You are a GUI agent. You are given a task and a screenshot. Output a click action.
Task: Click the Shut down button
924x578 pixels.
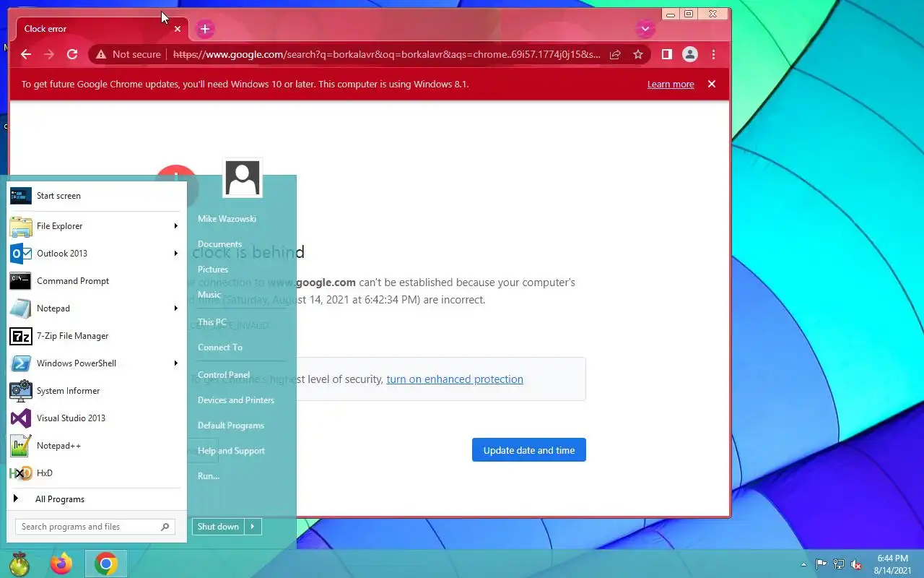218,527
